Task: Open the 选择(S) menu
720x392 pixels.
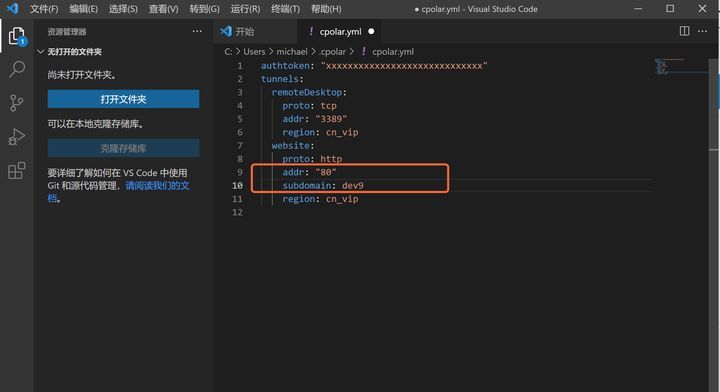Action: (123, 9)
